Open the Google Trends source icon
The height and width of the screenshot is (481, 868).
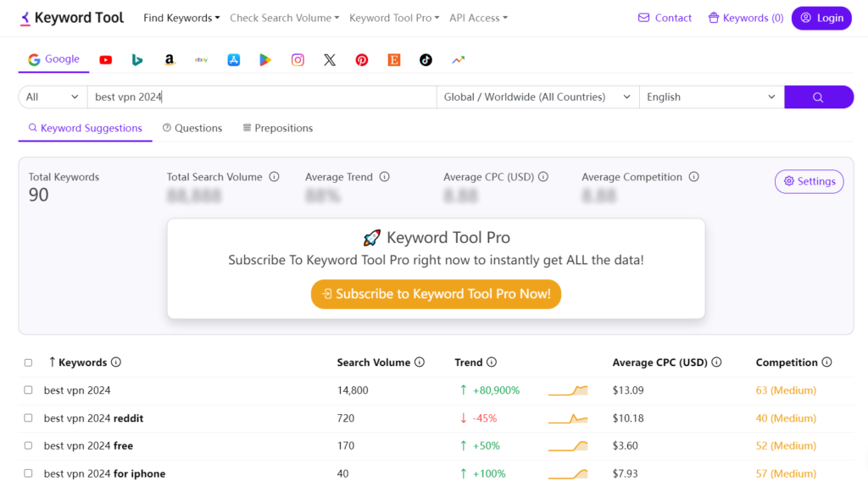click(x=458, y=60)
